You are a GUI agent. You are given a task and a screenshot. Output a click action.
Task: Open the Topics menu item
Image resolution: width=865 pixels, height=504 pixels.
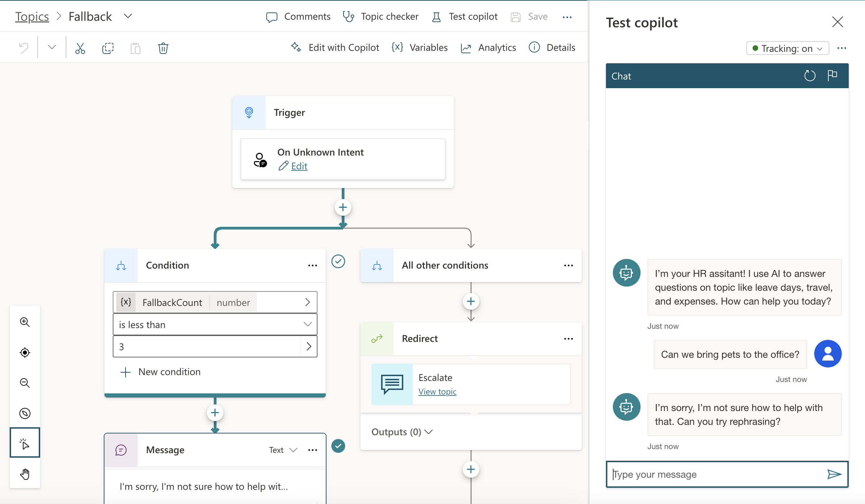tap(31, 16)
